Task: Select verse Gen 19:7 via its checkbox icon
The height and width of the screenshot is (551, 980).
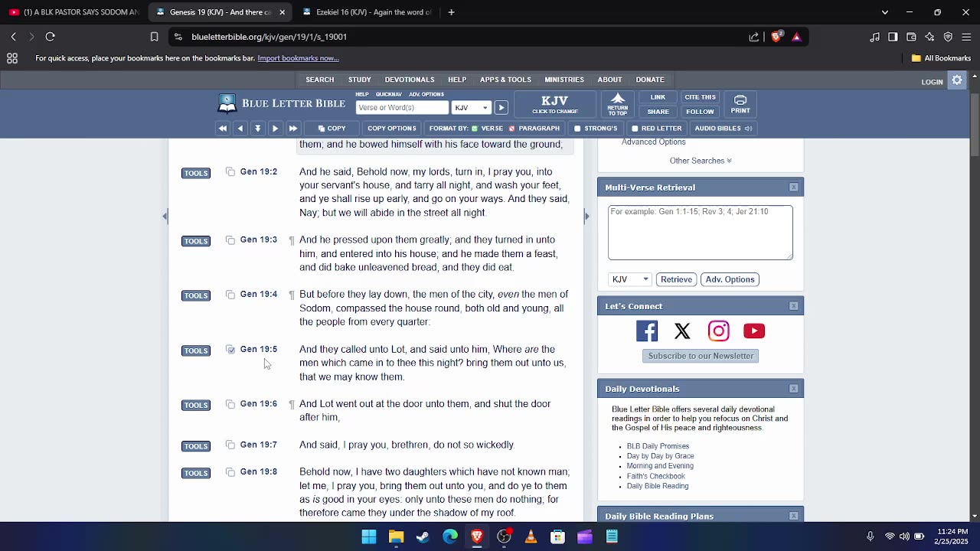Action: pyautogui.click(x=230, y=445)
